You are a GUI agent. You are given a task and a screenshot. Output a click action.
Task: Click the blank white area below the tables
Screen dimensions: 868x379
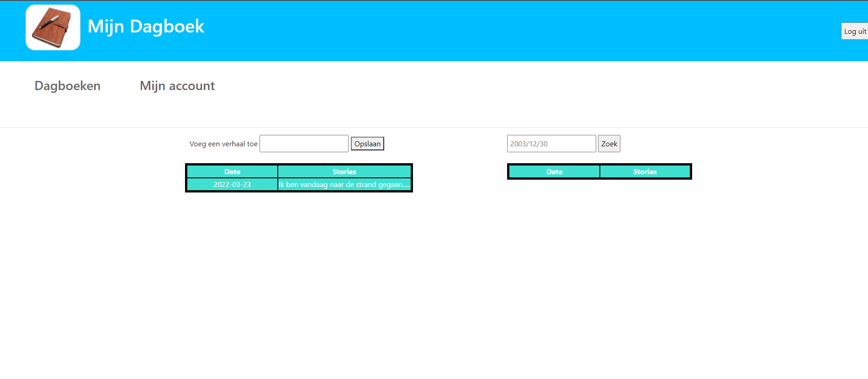434,283
